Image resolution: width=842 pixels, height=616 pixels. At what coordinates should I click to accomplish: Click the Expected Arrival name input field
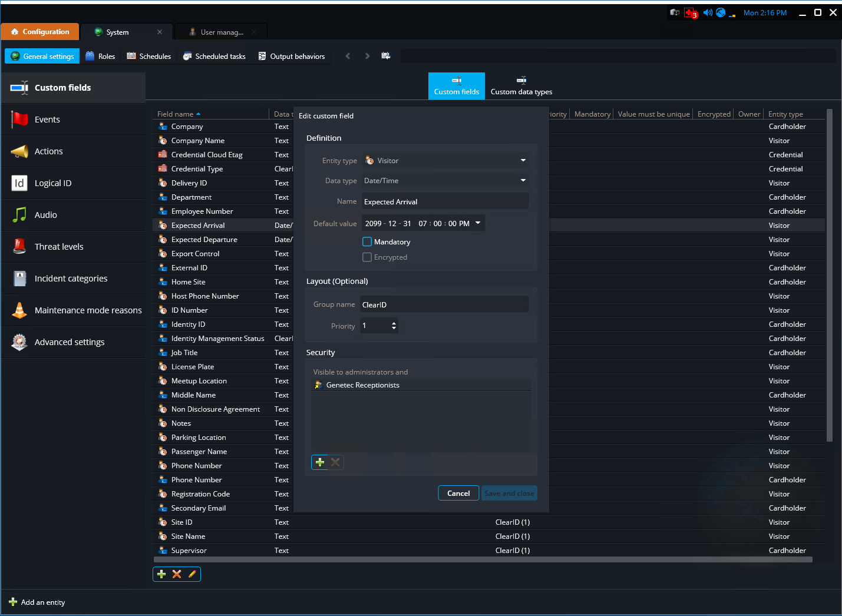tap(444, 201)
